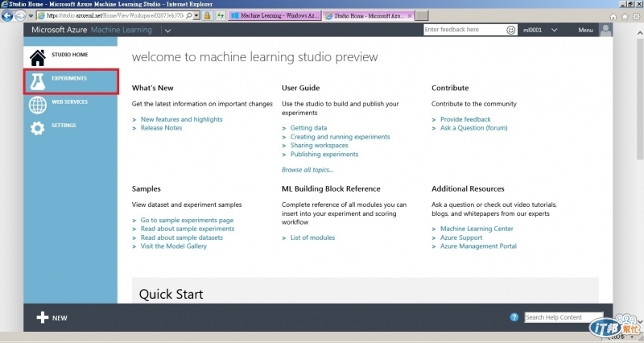The height and width of the screenshot is (343, 644).
Task: Click the blue help question mark icon
Action: [x=514, y=317]
